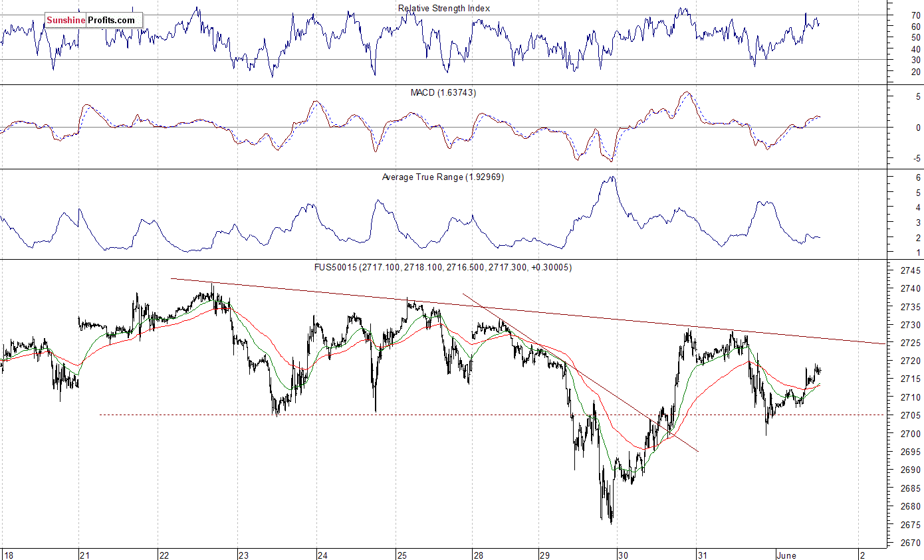Click date label 24 on time axis

tap(322, 555)
